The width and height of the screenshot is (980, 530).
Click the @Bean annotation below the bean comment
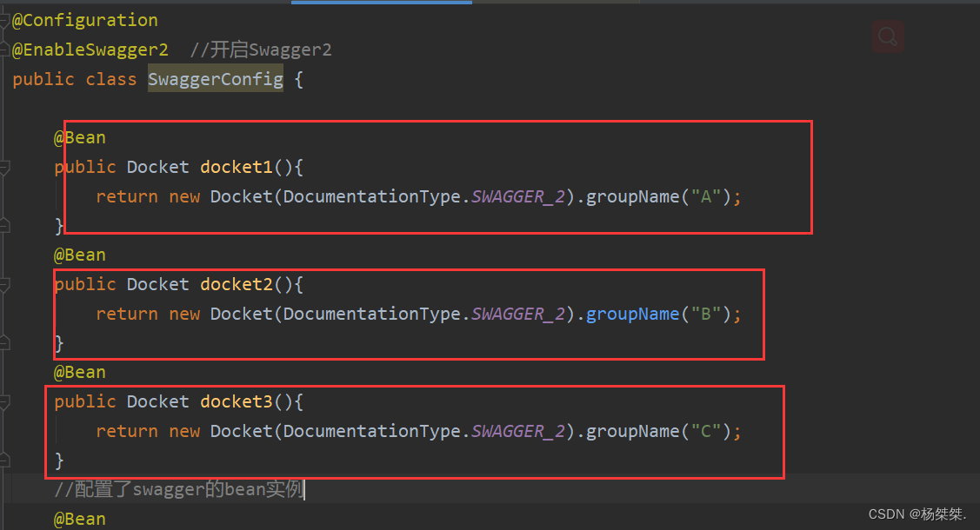(80, 520)
